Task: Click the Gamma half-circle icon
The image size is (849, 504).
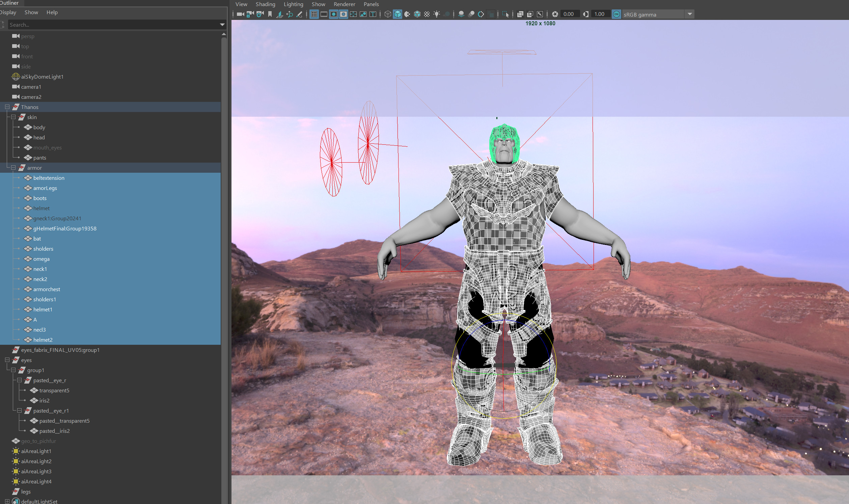Action: coord(585,14)
